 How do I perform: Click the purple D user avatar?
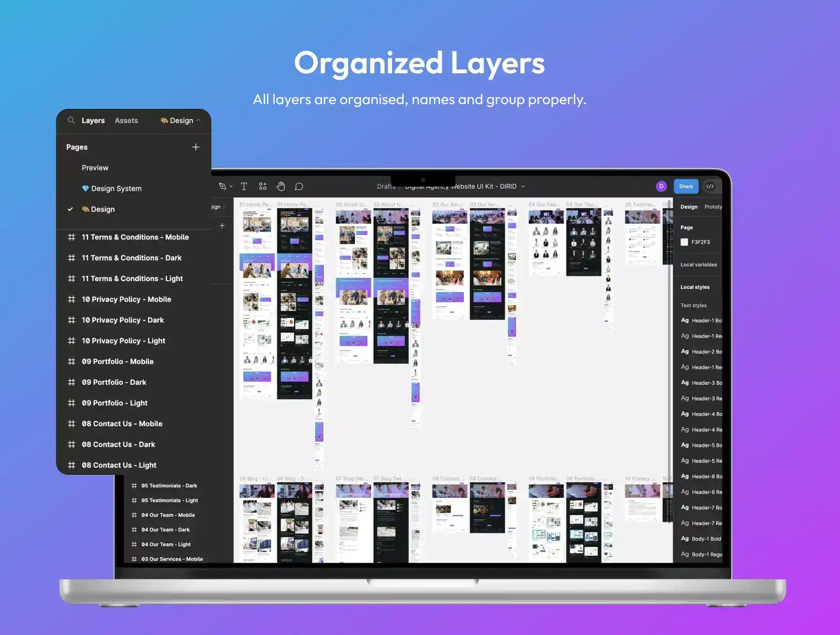pos(661,186)
